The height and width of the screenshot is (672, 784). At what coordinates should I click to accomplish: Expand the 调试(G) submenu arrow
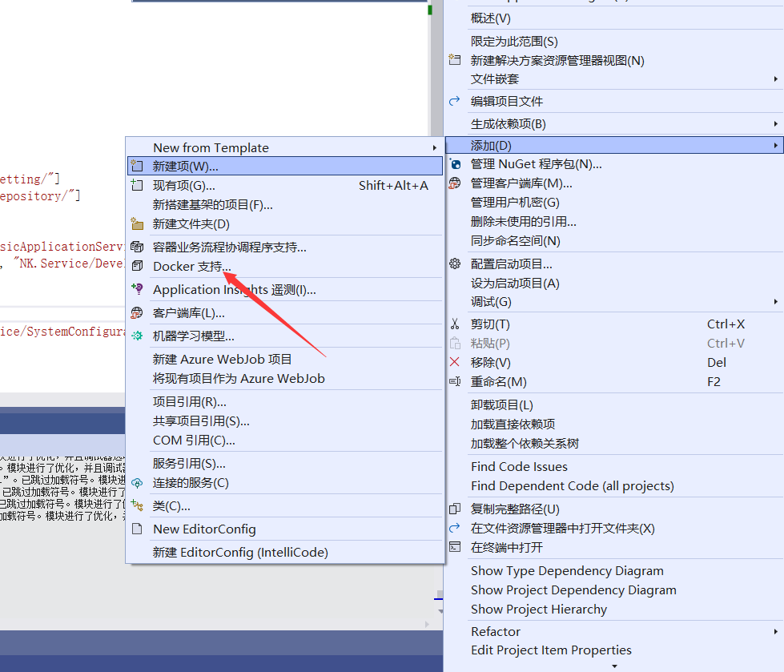775,302
